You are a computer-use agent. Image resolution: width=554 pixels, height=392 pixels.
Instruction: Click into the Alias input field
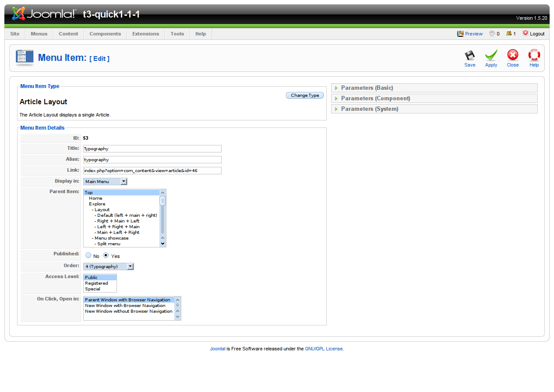pos(152,160)
